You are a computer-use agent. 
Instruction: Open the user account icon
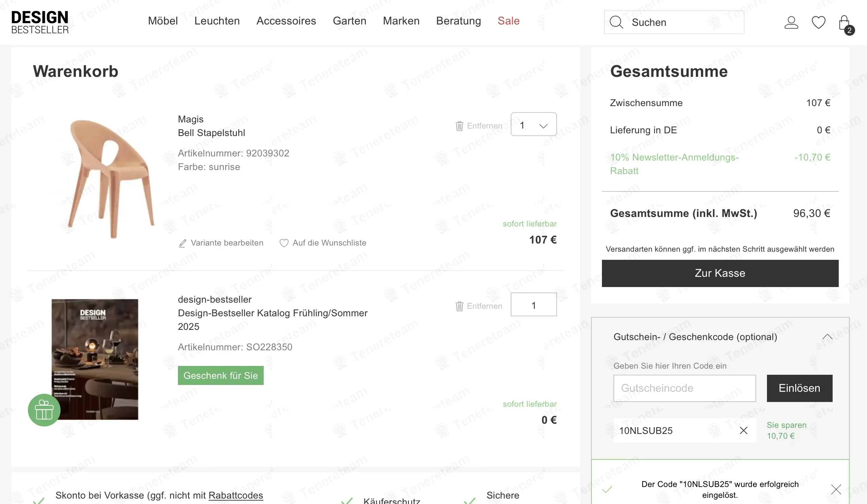[791, 22]
